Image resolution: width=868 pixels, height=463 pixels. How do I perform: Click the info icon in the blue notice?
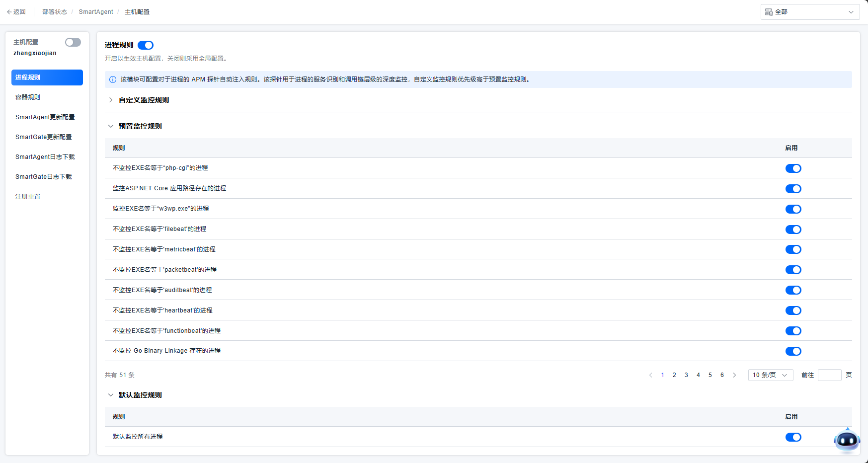[113, 79]
